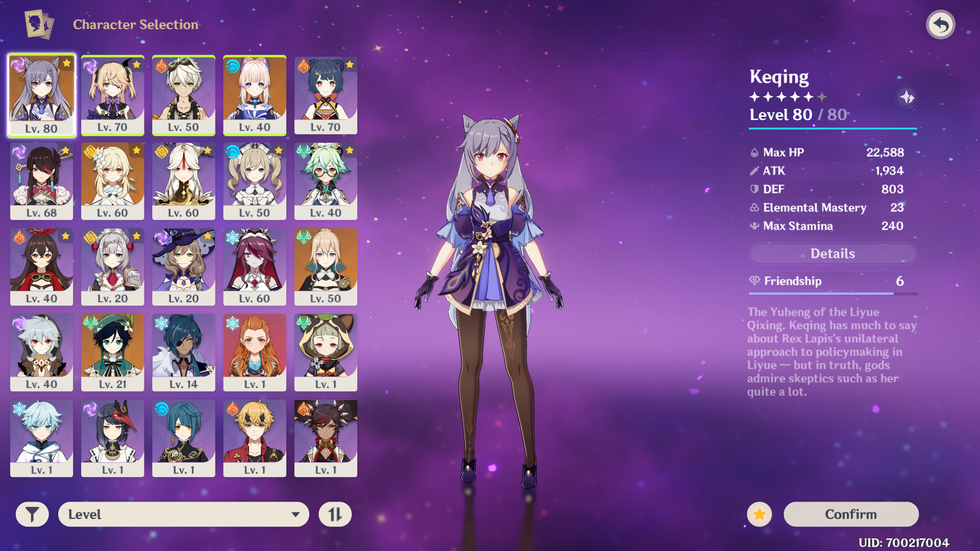Select Amber's Lv. 40 portrait card

click(x=42, y=267)
